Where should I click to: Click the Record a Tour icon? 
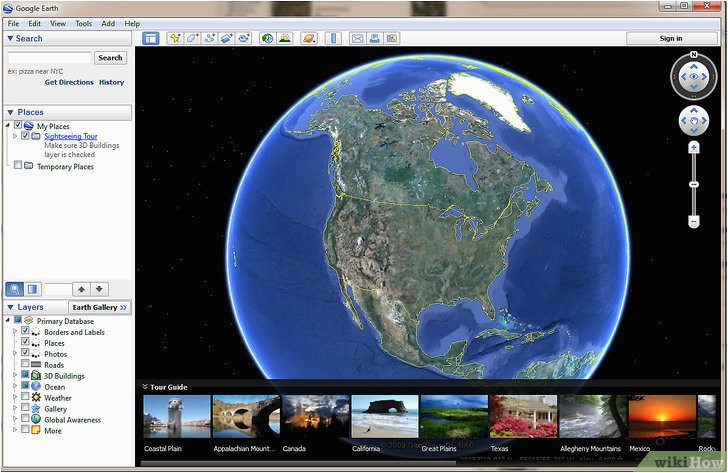[x=244, y=39]
